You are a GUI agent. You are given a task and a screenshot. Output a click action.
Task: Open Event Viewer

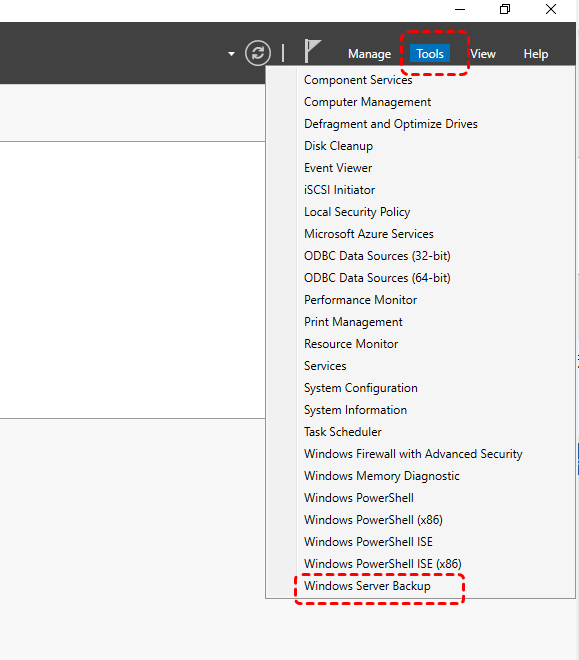tap(338, 168)
